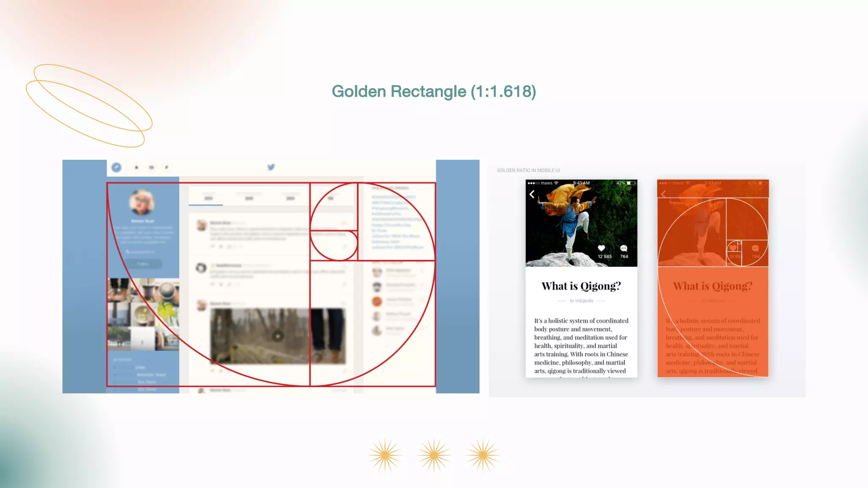The height and width of the screenshot is (488, 868).
Task: Click the notifications bell icon in the Twitter header
Action: click(136, 167)
